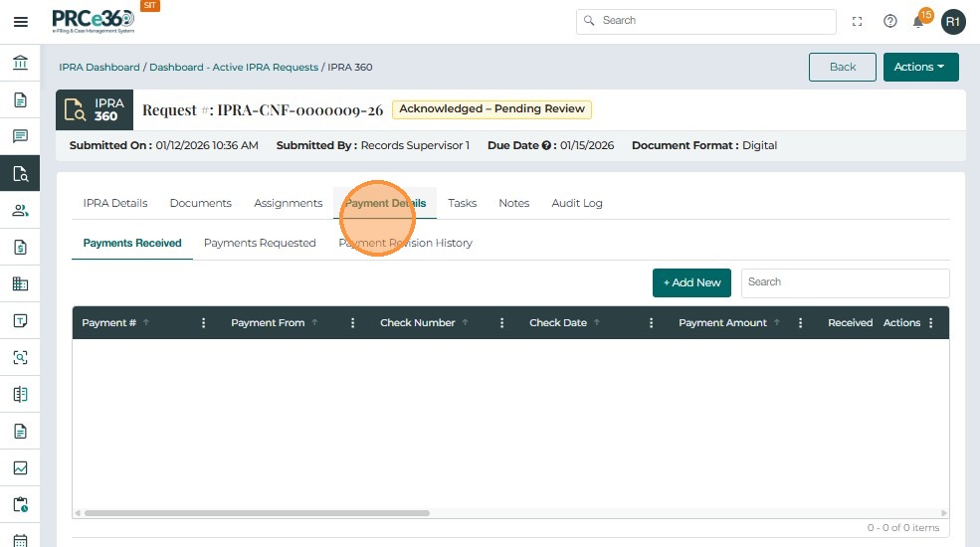Click the IPRA 360 badge icon
Image resolution: width=980 pixels, height=547 pixels.
tap(95, 110)
